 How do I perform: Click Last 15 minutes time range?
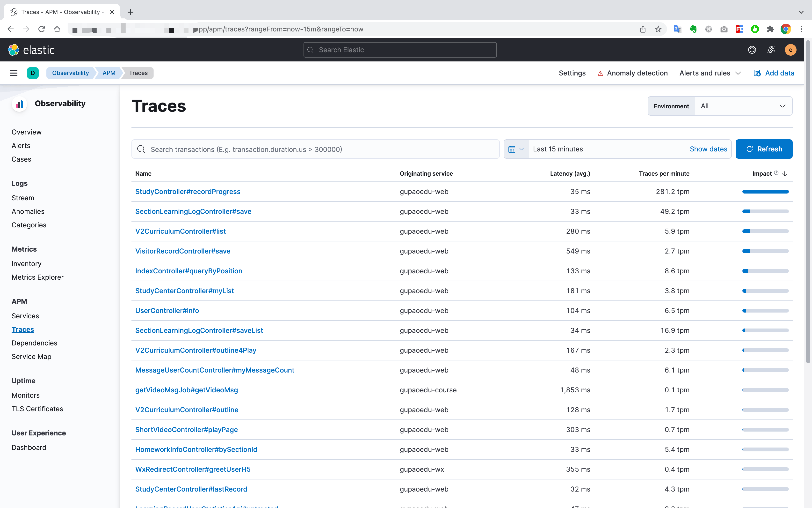[558, 149]
